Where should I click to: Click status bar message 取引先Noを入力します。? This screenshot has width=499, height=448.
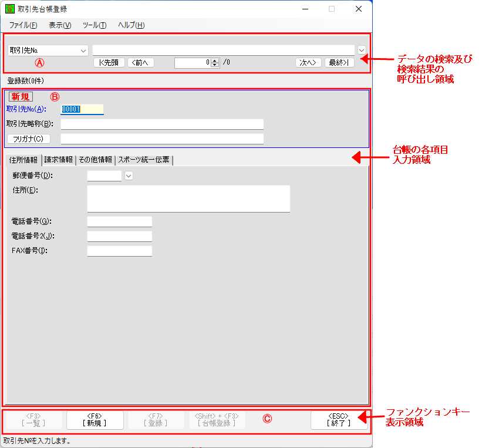pos(37,441)
